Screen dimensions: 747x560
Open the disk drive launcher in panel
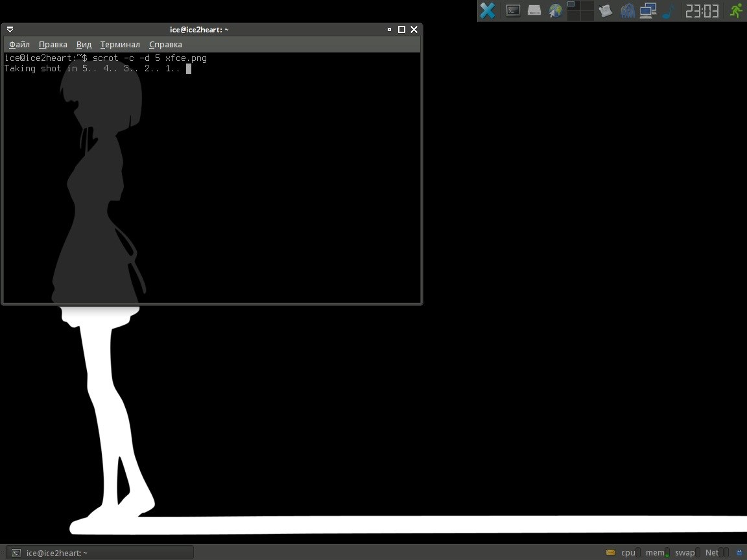pos(534,10)
